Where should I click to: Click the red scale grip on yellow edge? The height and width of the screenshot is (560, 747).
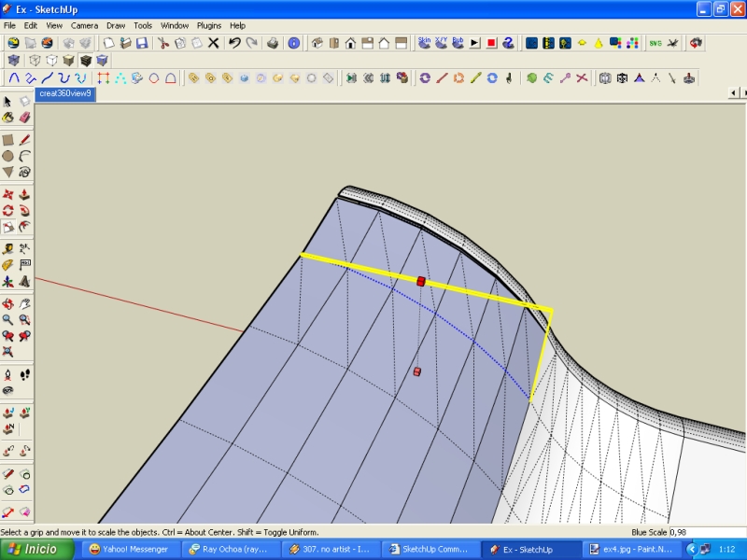coord(421,281)
